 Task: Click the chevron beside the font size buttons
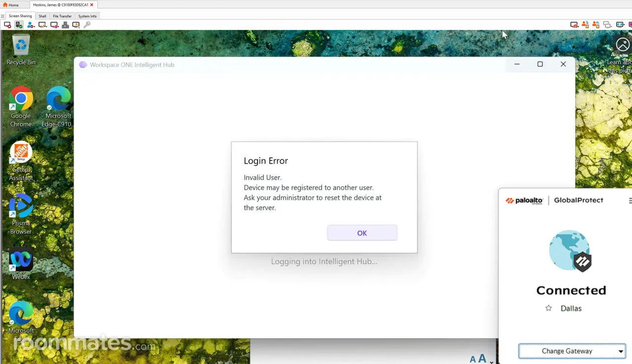(491, 362)
